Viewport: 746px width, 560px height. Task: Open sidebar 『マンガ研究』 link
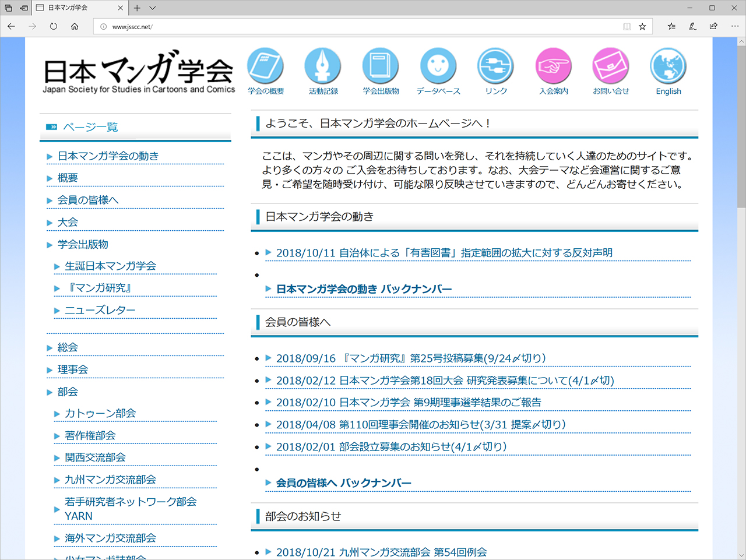(x=100, y=288)
